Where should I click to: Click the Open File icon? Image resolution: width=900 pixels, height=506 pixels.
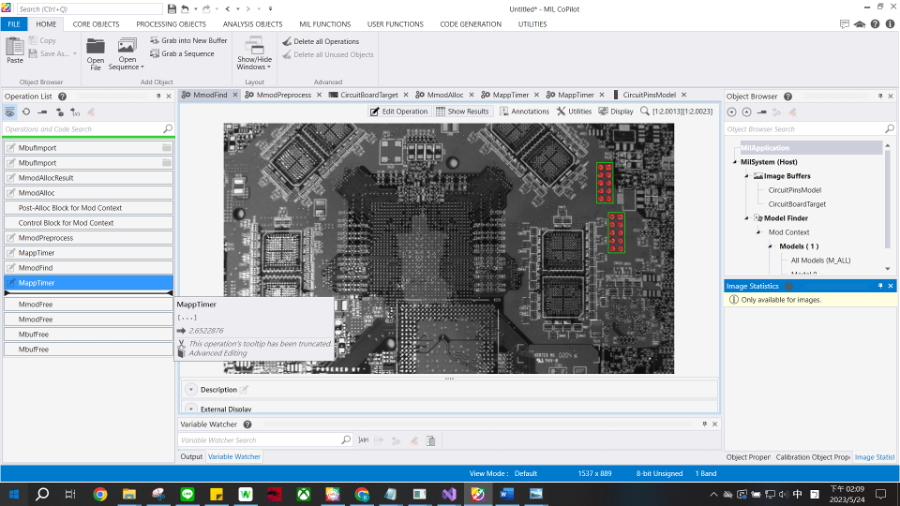(x=95, y=53)
